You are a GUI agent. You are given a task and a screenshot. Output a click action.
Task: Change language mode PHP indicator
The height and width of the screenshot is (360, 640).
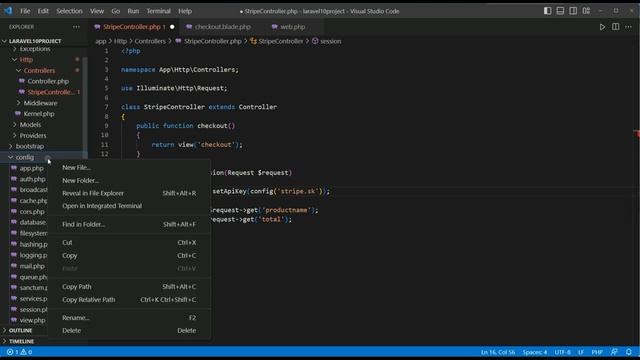[x=597, y=352]
